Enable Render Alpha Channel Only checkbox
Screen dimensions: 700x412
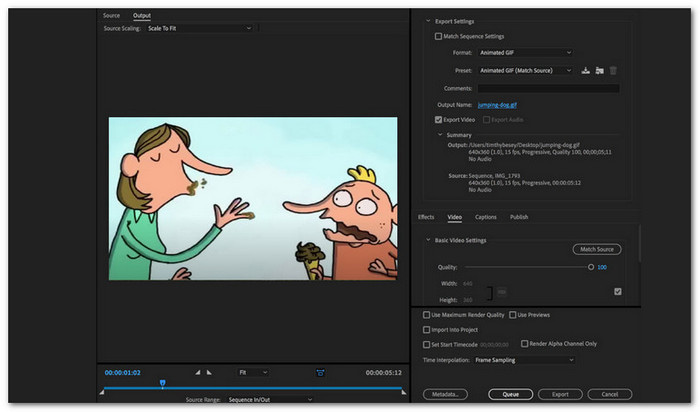point(525,344)
